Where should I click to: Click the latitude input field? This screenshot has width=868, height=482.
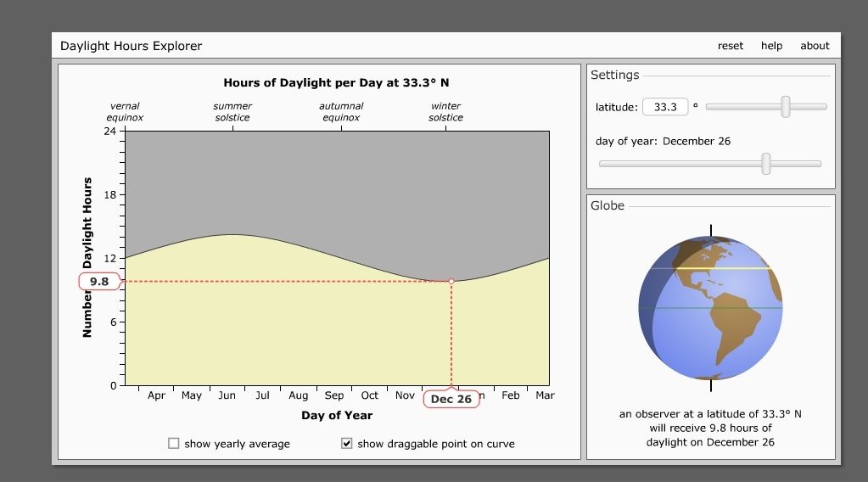664,107
